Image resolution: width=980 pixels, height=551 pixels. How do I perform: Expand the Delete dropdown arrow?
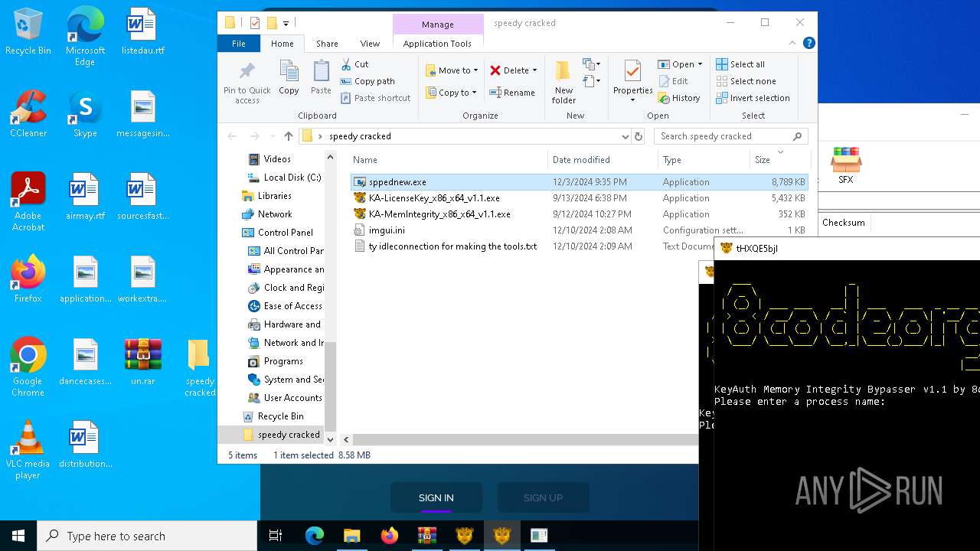click(x=534, y=70)
